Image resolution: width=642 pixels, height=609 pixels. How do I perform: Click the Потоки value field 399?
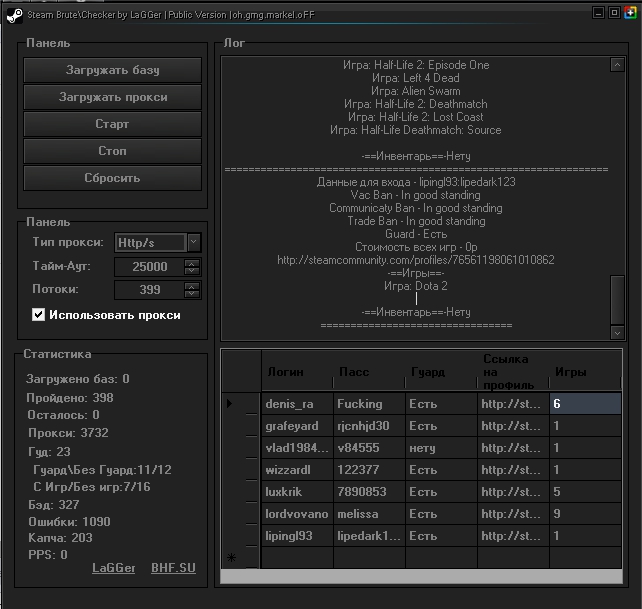(x=149, y=290)
